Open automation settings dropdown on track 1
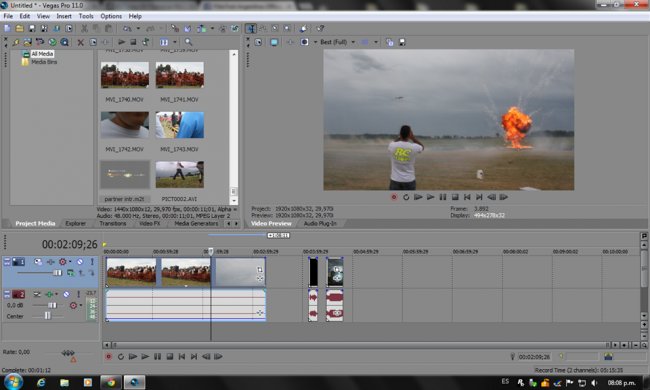Viewport: 650px width, 390px height. (70, 262)
